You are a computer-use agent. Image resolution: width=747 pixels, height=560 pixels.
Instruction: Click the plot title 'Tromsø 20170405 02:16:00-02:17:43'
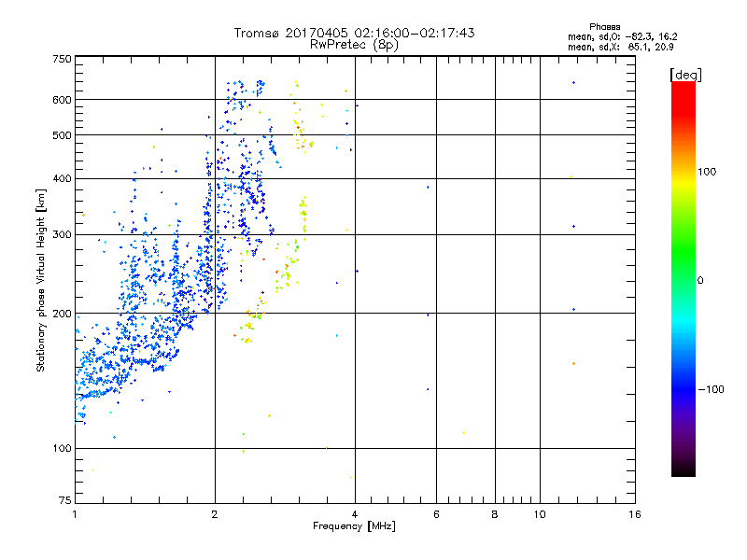[x=354, y=33]
